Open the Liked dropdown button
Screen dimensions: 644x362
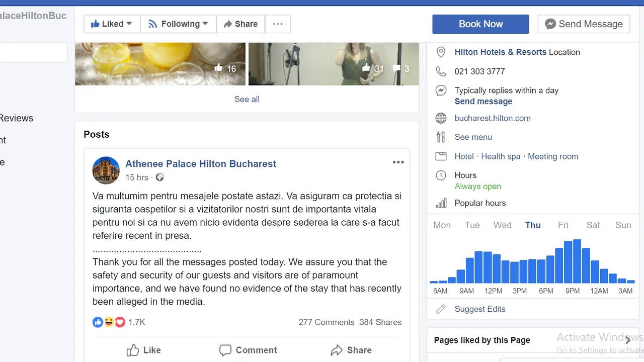coord(112,24)
